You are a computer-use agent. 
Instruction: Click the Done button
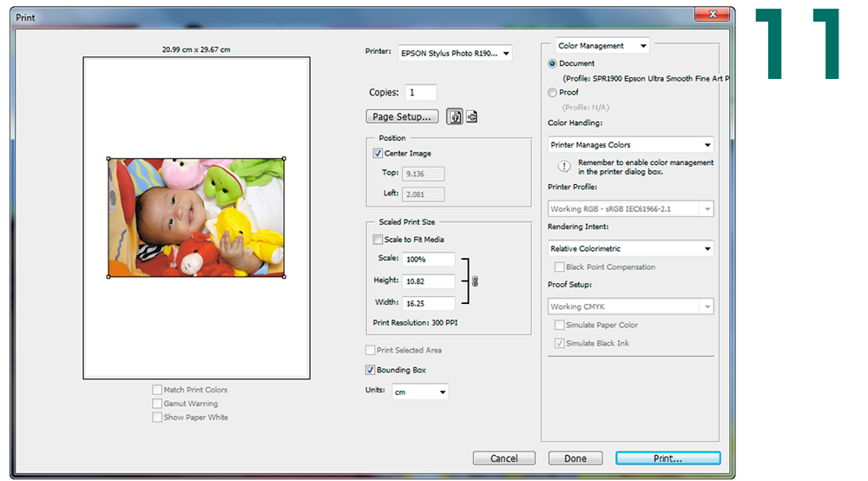[x=575, y=458]
